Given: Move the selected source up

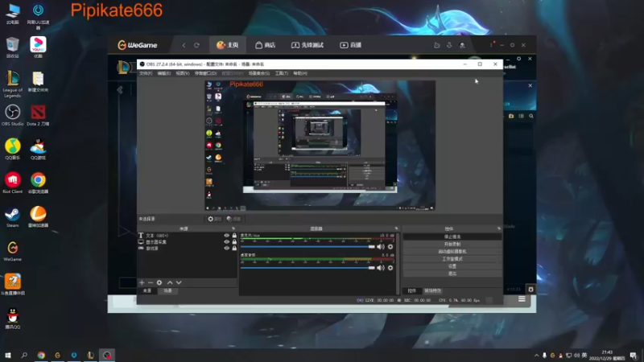Looking at the screenshot, I should 170,283.
